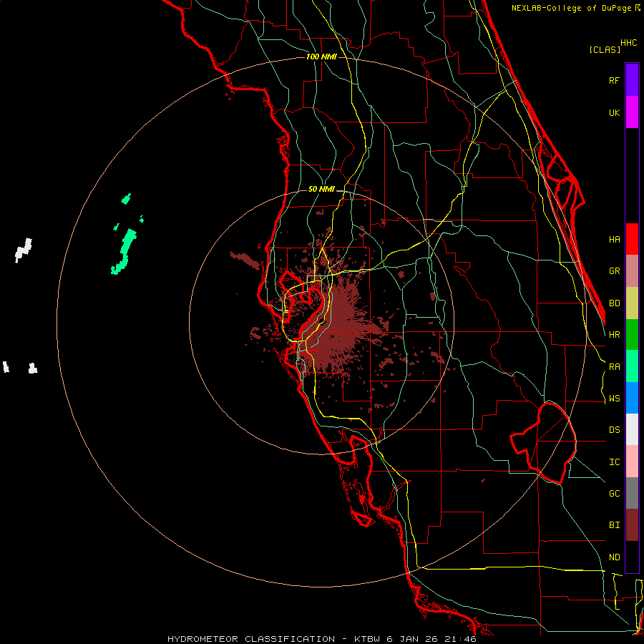Image resolution: width=644 pixels, height=644 pixels.
Task: Click the "UK" legend label
Action: pyautogui.click(x=614, y=112)
